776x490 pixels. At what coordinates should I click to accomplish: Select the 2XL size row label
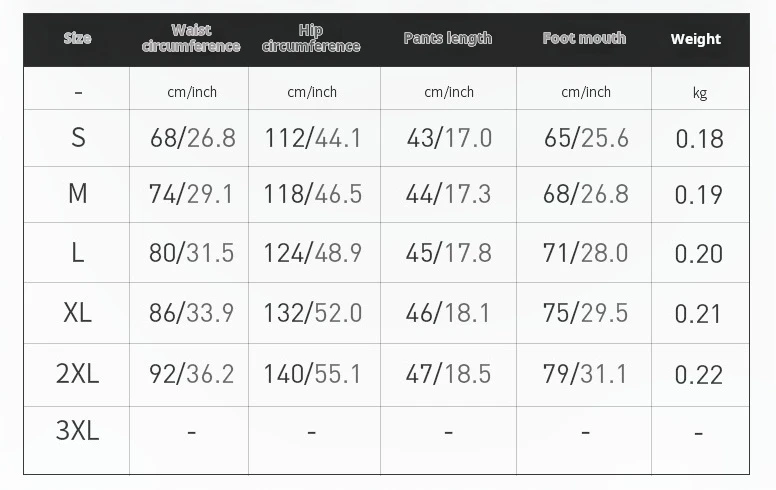click(78, 374)
